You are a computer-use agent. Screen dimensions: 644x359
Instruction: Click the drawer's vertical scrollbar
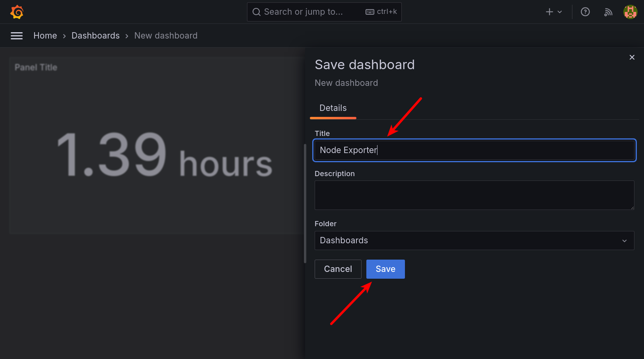point(305,204)
